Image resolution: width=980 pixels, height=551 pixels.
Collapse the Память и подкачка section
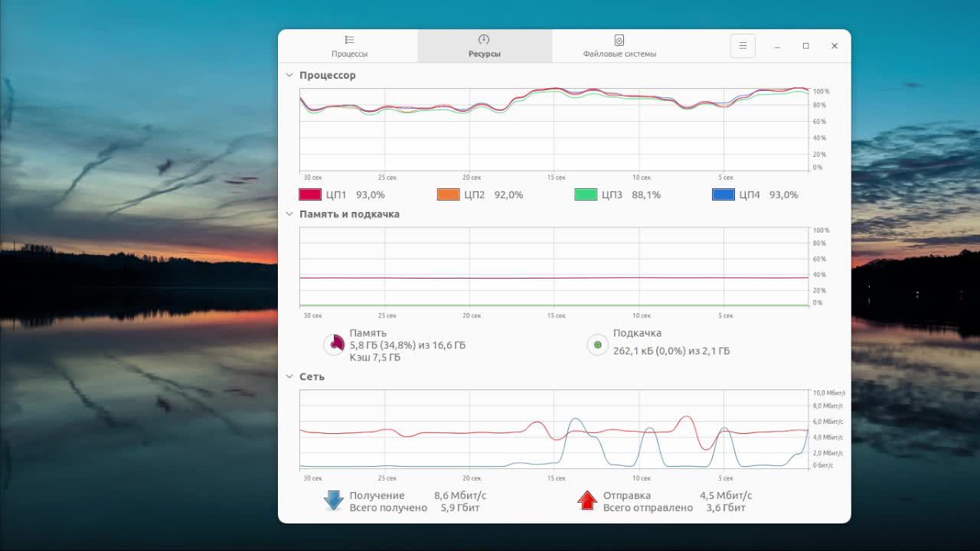tap(289, 214)
